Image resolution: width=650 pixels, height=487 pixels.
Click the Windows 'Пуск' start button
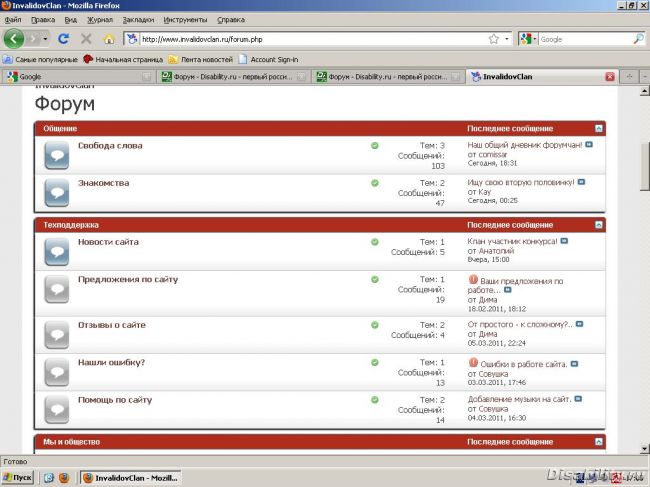[x=17, y=478]
